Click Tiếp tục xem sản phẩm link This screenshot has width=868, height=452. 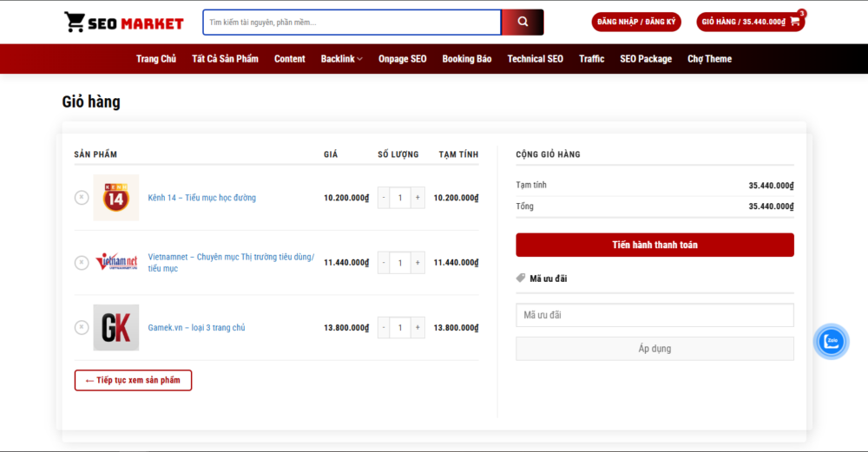tap(133, 380)
